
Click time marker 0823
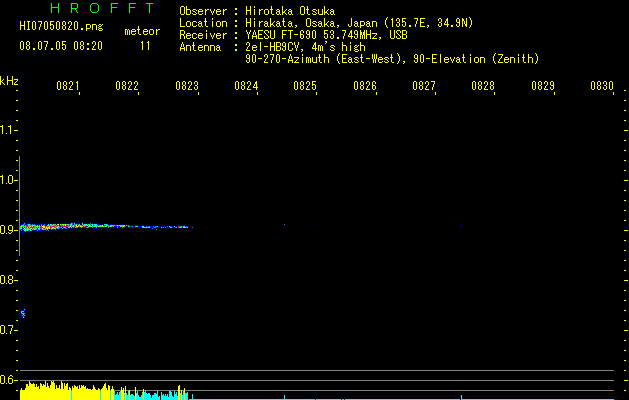[187, 86]
